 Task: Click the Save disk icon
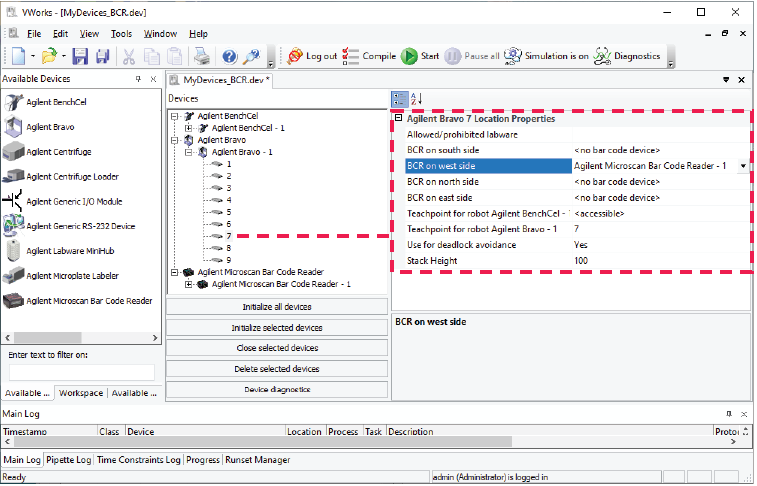[80, 56]
